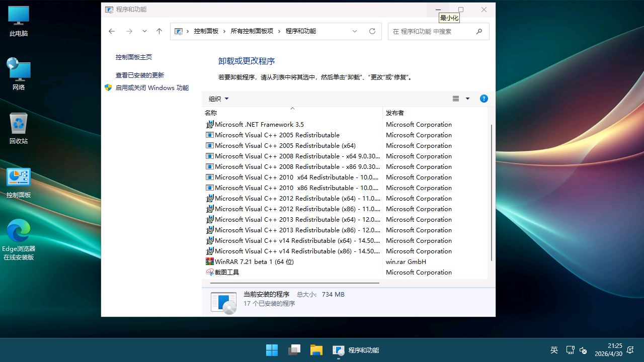Click the input language 英 indicator

[x=554, y=350]
